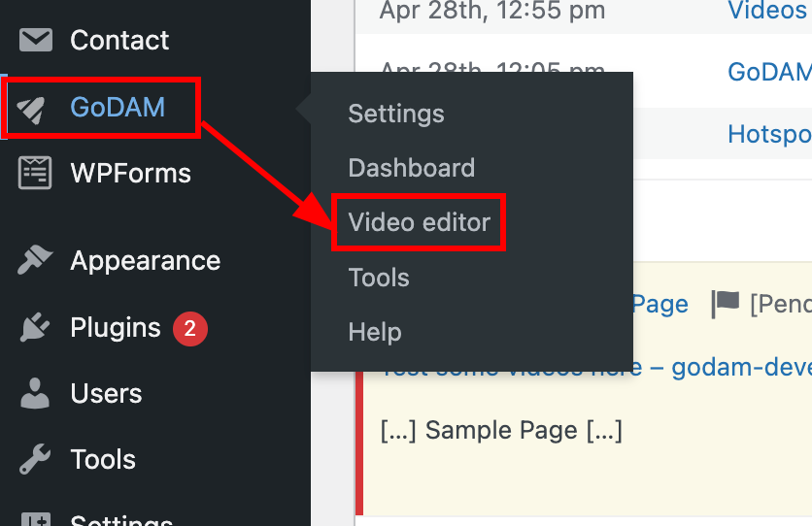
Task: Click the GoDAM logo icon in sidebar
Action: pyautogui.click(x=36, y=108)
